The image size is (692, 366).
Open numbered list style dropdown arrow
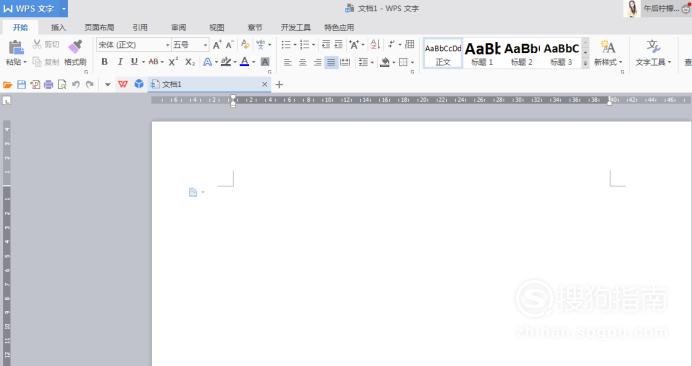313,45
